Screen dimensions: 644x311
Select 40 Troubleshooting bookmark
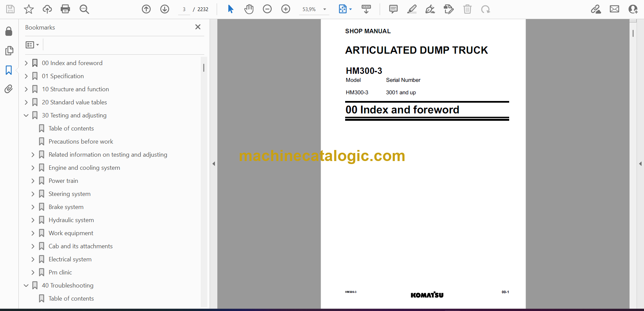[68, 286]
